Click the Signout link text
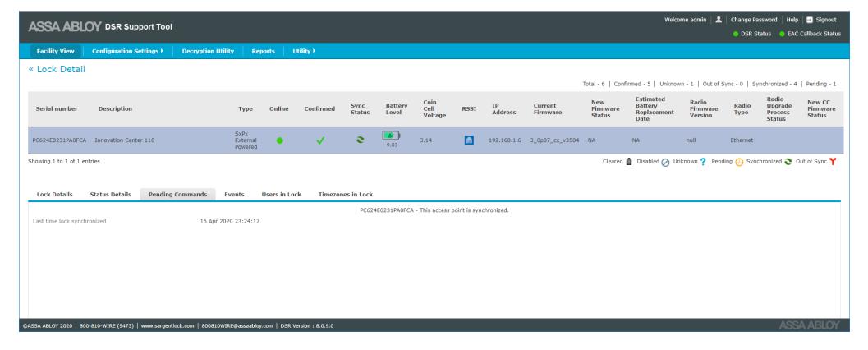This screenshot has height=350, width=868. point(826,20)
